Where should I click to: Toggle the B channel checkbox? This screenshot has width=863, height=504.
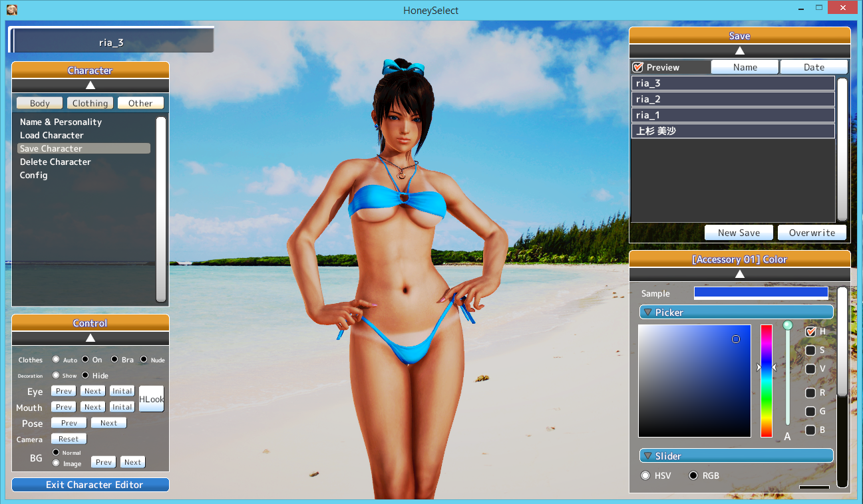[x=810, y=430]
